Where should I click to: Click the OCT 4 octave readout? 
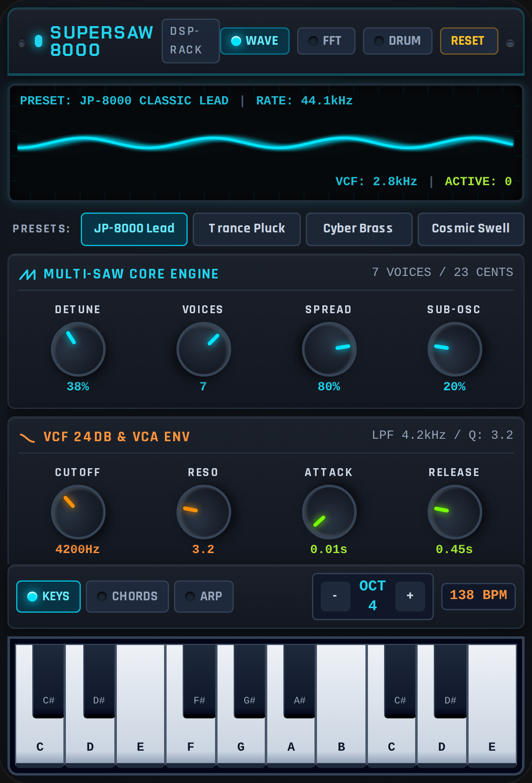click(x=372, y=596)
